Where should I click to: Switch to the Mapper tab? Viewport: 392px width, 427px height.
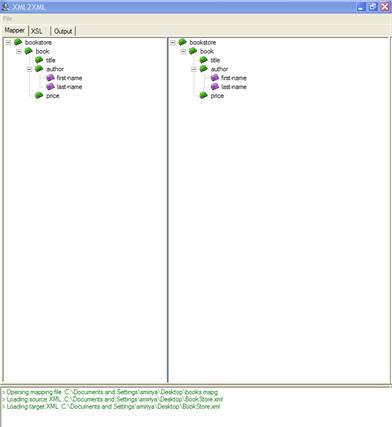15,30
